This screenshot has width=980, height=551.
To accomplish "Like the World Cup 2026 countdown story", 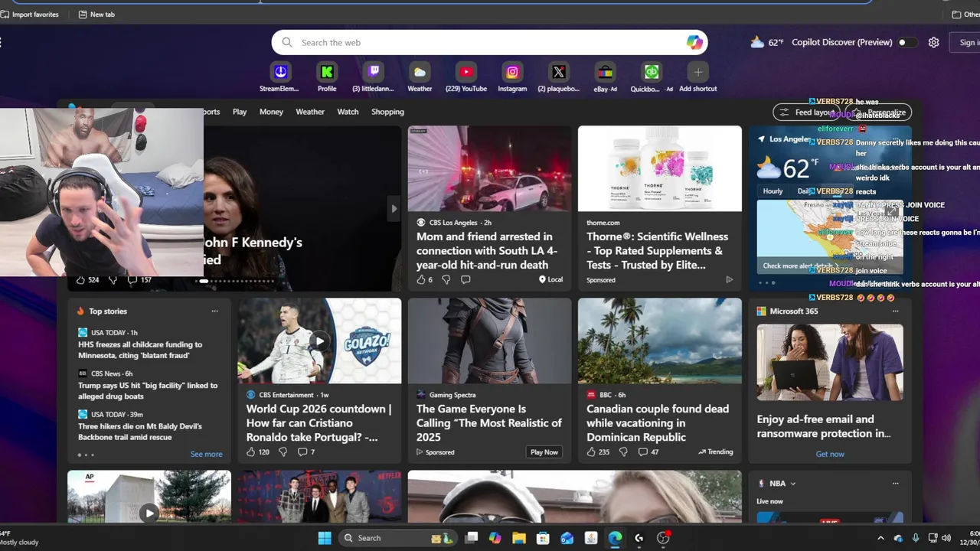I will click(250, 452).
